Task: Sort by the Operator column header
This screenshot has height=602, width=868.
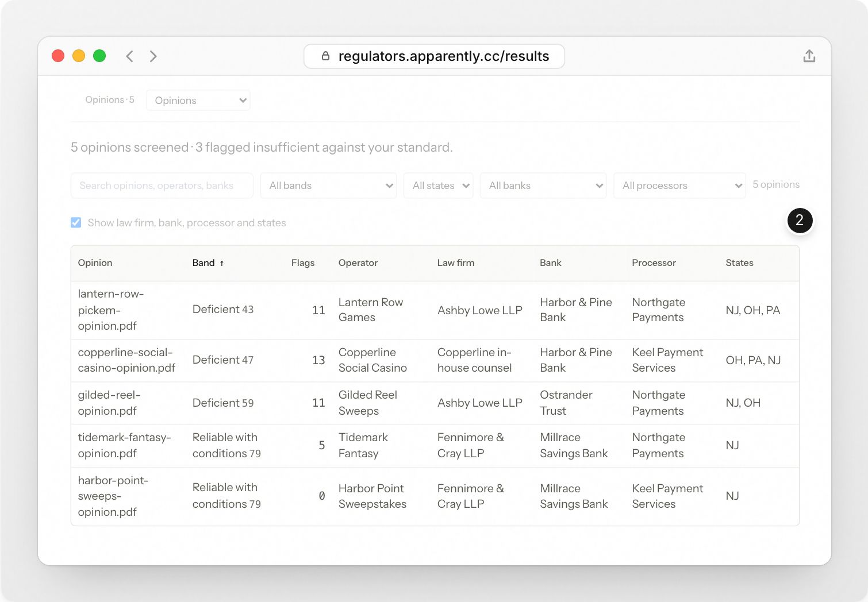Action: (x=358, y=263)
